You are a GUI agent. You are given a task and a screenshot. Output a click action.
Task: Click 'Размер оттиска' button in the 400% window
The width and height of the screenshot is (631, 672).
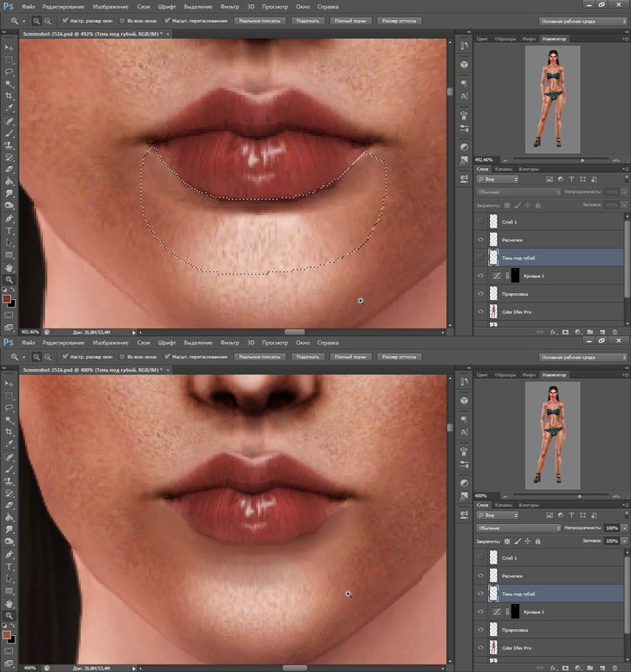pos(399,356)
